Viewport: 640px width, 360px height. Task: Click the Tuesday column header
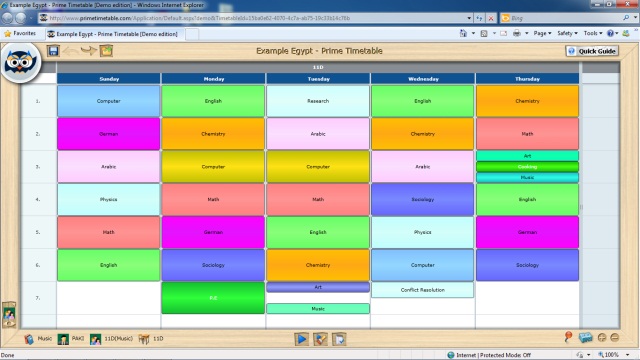point(318,79)
